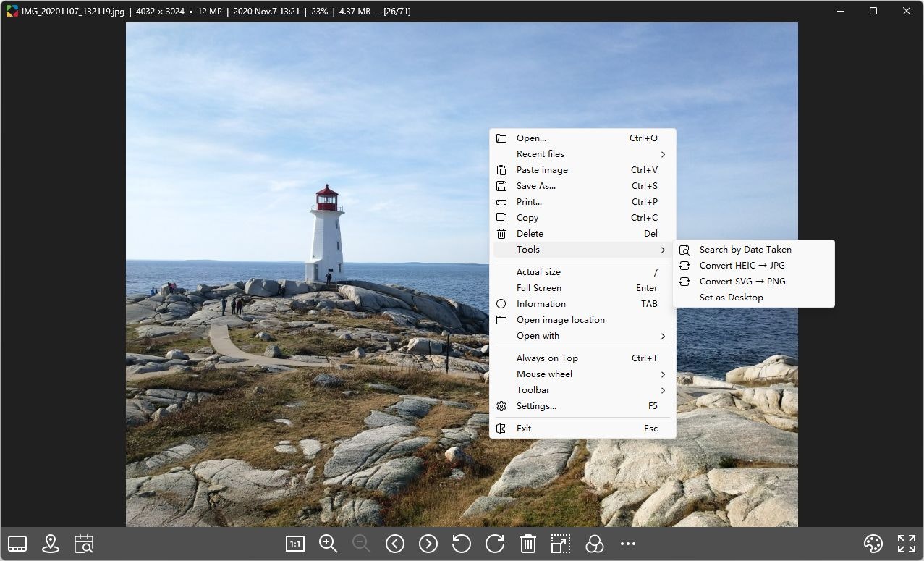The image size is (924, 561).
Task: Click the gear icon beside Settings
Action: pyautogui.click(x=501, y=406)
